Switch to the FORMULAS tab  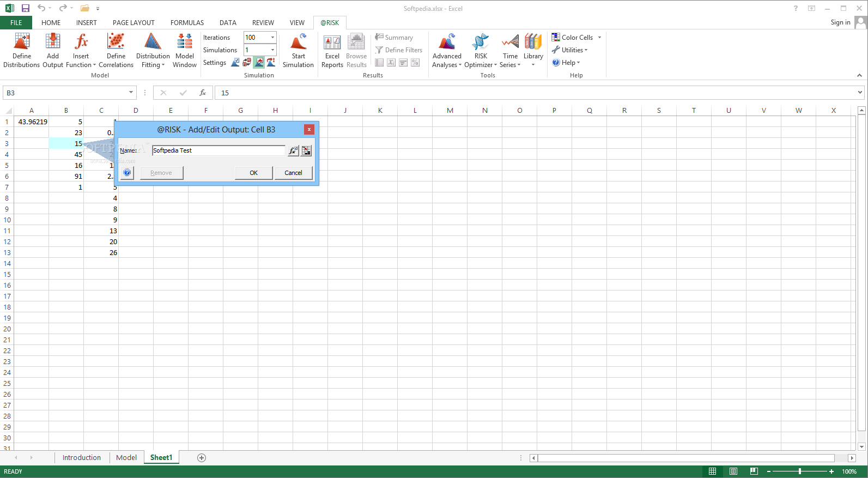click(187, 22)
